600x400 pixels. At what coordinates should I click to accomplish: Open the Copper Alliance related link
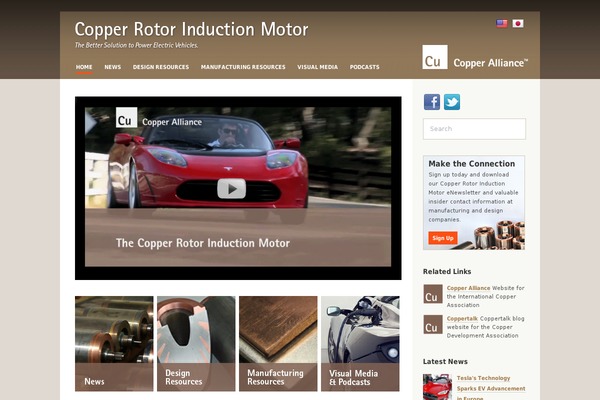click(x=468, y=288)
